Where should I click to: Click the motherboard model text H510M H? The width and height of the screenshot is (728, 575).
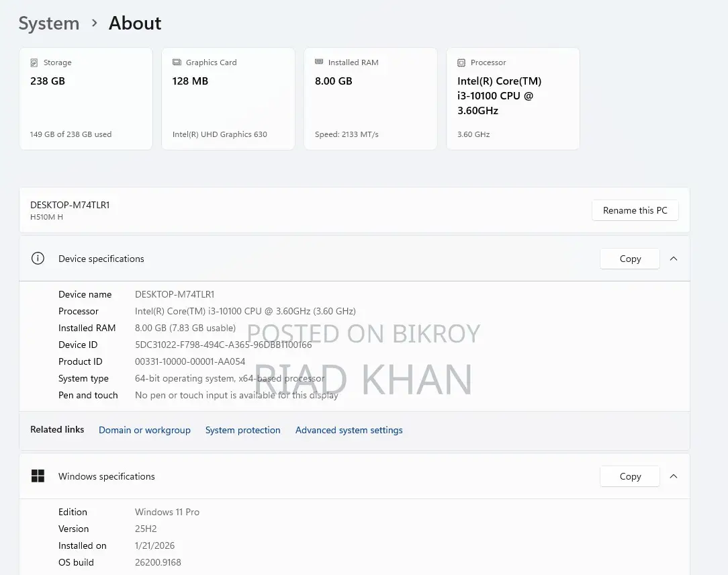point(46,217)
